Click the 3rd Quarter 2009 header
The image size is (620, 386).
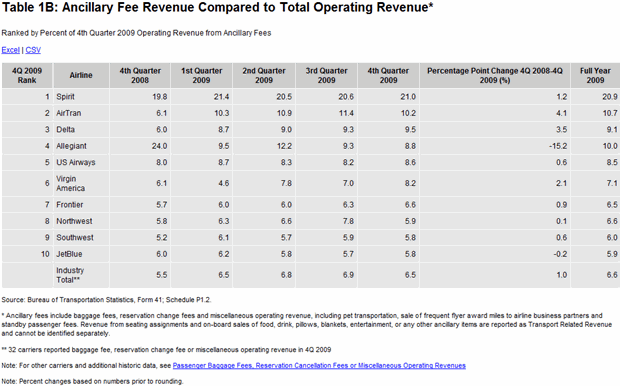pyautogui.click(x=326, y=76)
